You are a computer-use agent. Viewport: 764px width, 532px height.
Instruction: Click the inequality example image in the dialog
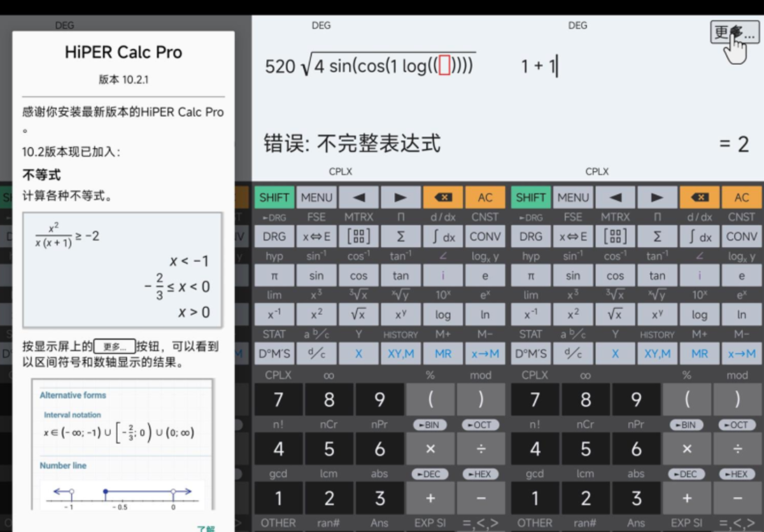point(122,270)
